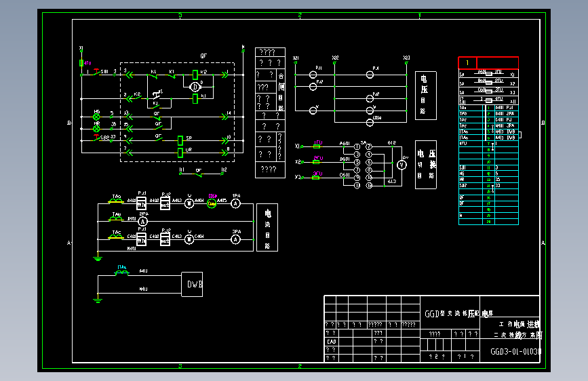Click the 'X21' terminal label

[296, 58]
